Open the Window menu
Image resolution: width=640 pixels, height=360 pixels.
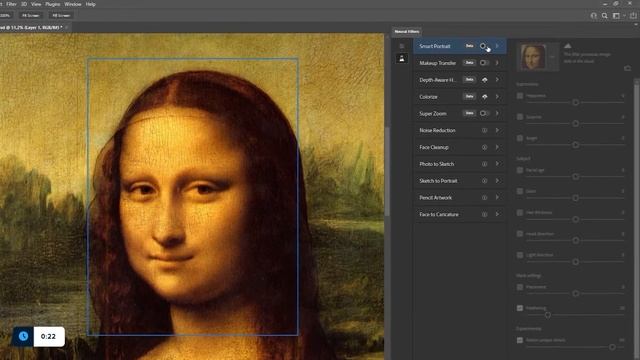73,4
